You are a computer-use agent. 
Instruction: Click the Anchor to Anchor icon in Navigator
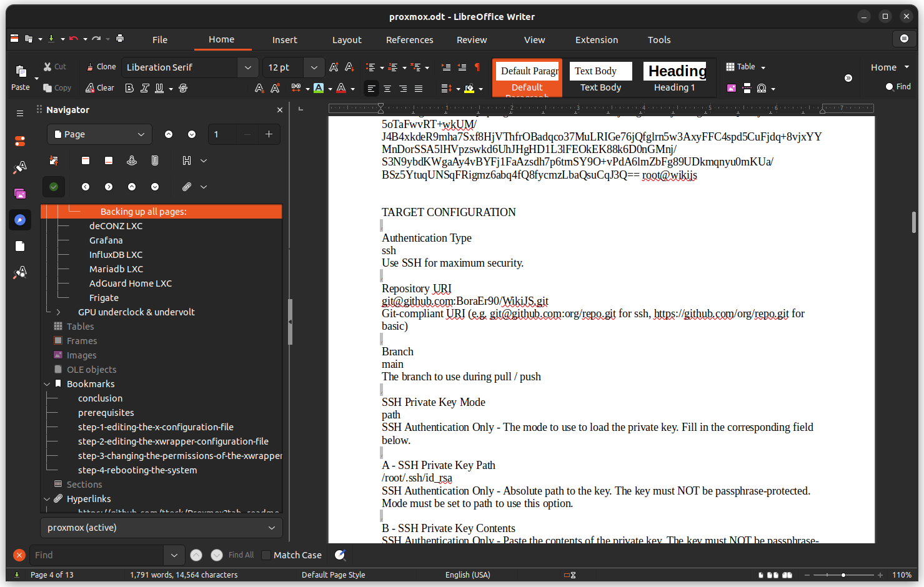[132, 160]
